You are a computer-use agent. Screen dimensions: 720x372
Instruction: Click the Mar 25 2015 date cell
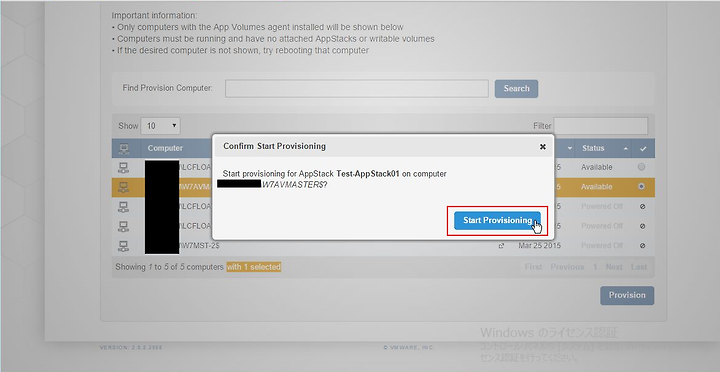(x=540, y=246)
